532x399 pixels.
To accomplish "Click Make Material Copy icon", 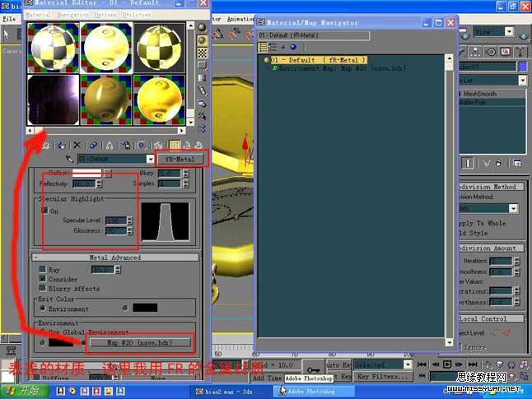I will coord(93,146).
